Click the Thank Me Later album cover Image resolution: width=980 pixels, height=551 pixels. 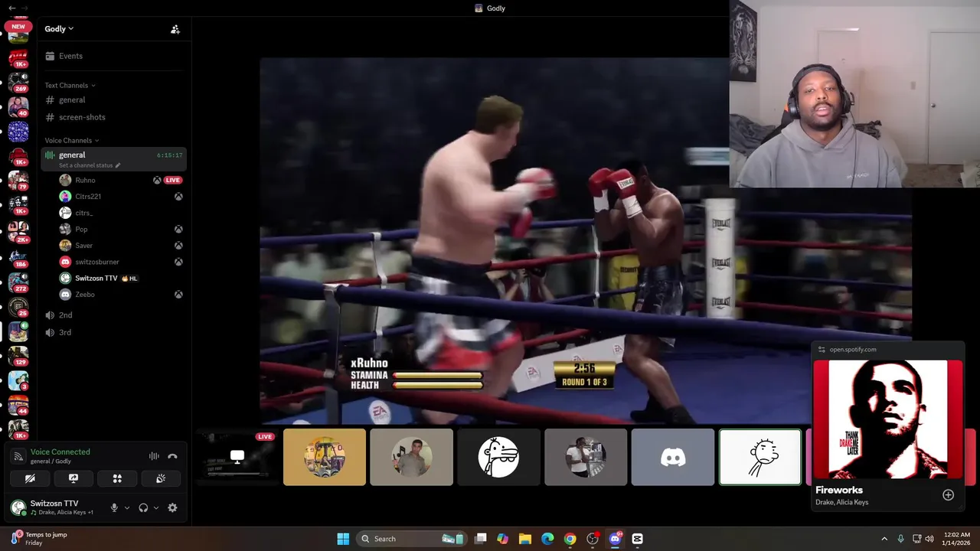coord(888,419)
